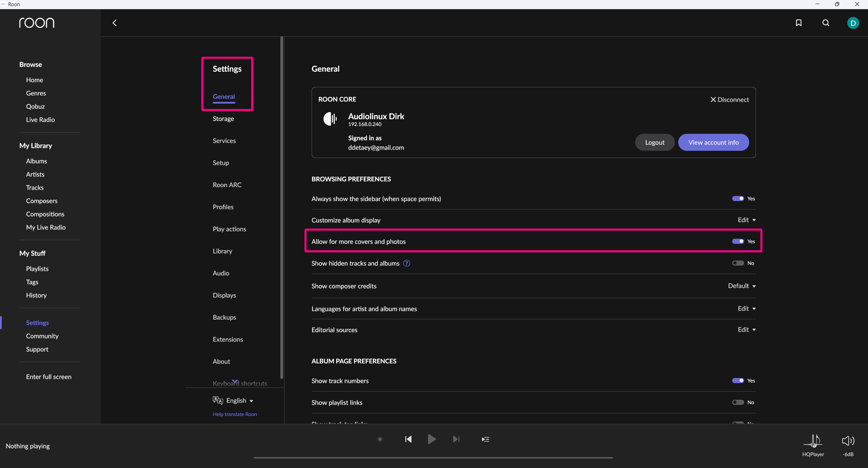Image resolution: width=868 pixels, height=468 pixels.
Task: Go to Home in sidebar
Action: [35, 80]
